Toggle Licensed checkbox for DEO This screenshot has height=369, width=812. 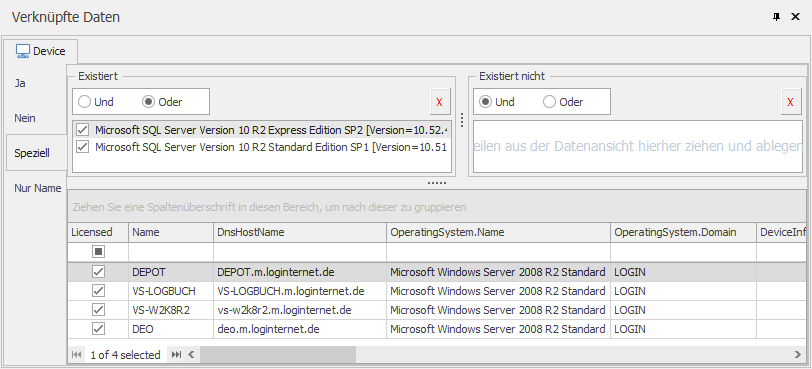point(98,329)
